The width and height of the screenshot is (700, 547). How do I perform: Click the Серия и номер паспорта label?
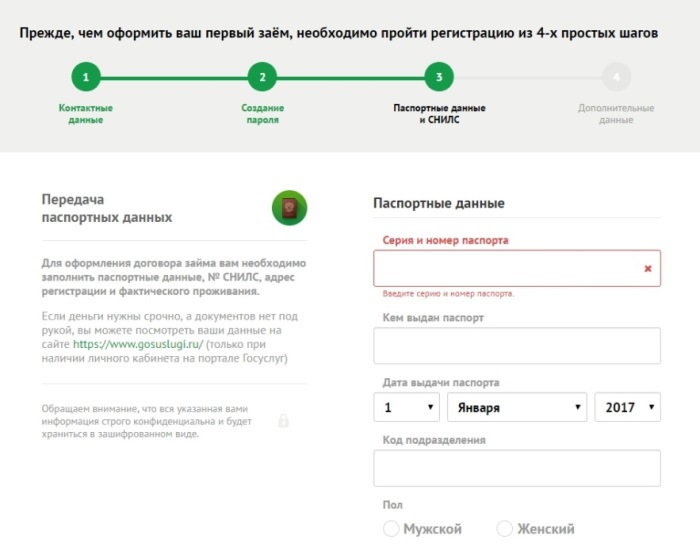445,240
